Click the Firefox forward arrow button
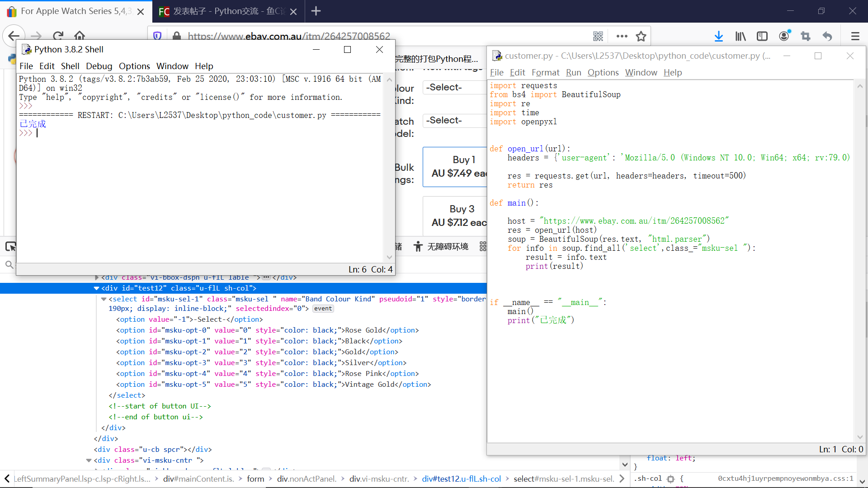Viewport: 868px width, 488px height. click(x=36, y=36)
